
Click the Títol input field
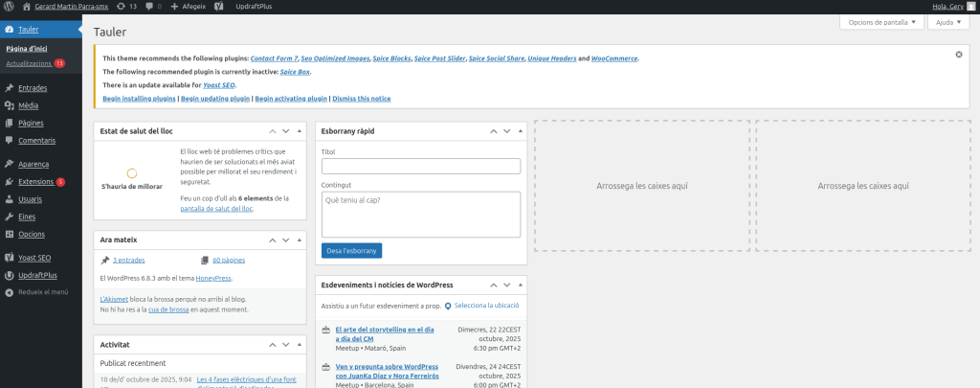click(x=421, y=167)
